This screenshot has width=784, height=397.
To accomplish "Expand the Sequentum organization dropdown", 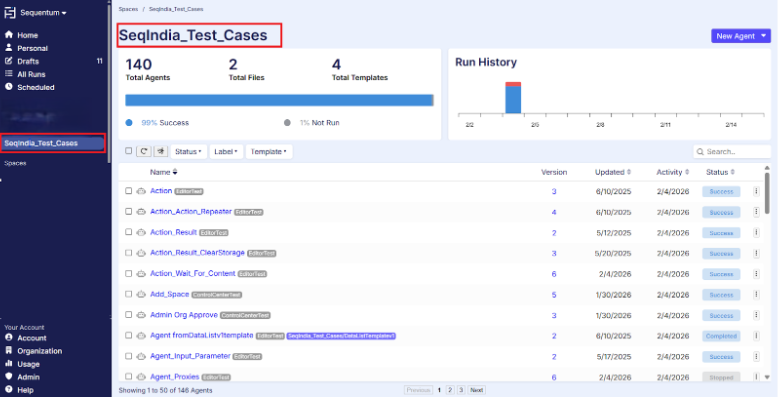I will (x=43, y=12).
